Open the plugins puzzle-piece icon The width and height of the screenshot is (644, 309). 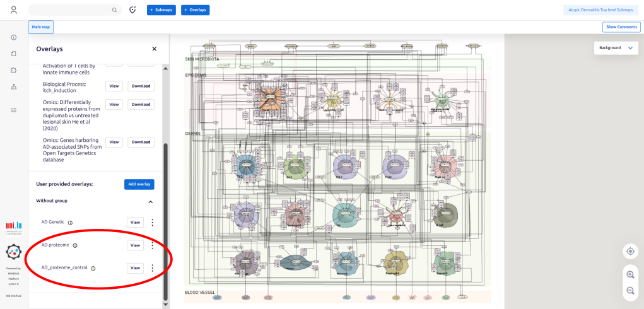point(14,70)
